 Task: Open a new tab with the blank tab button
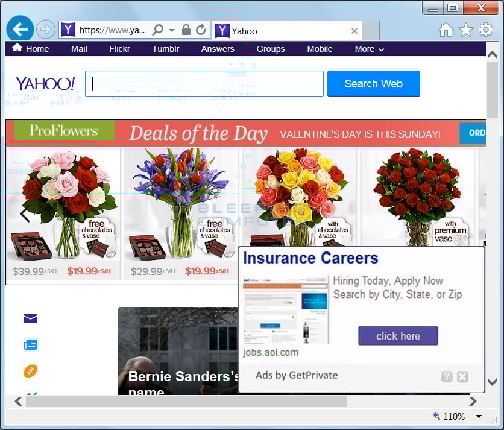[371, 31]
